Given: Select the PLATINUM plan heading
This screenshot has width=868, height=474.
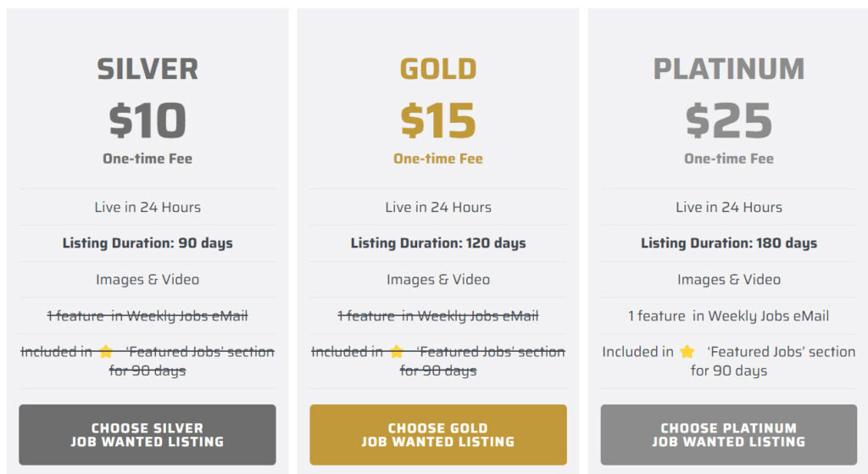Looking at the screenshot, I should [728, 70].
